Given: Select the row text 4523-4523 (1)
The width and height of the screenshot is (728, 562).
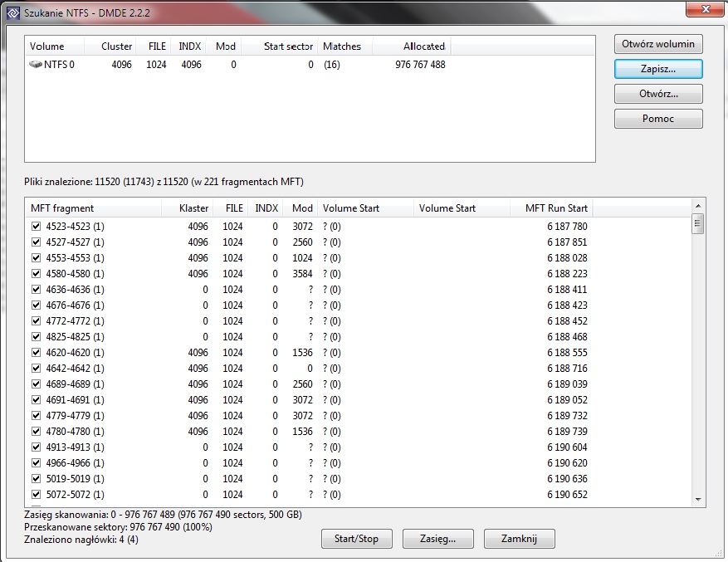Looking at the screenshot, I should (x=75, y=226).
